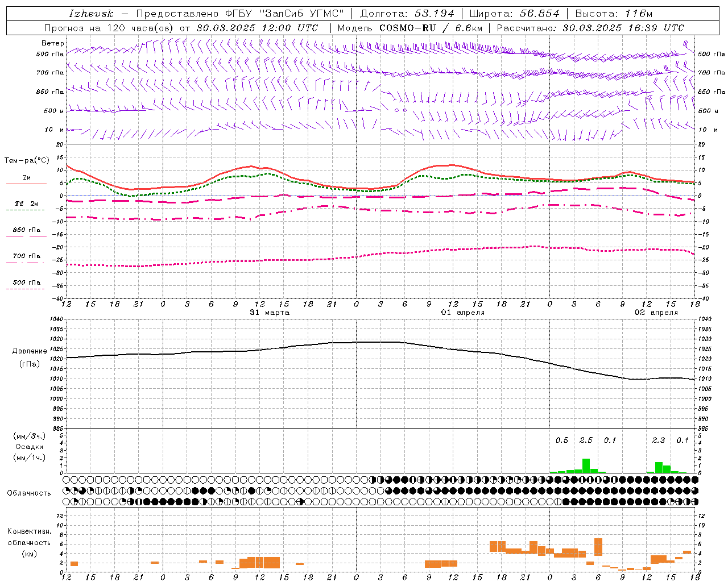
Task: Select the forecast start 30.03.2025 12:00 UTC
Action: point(257,28)
